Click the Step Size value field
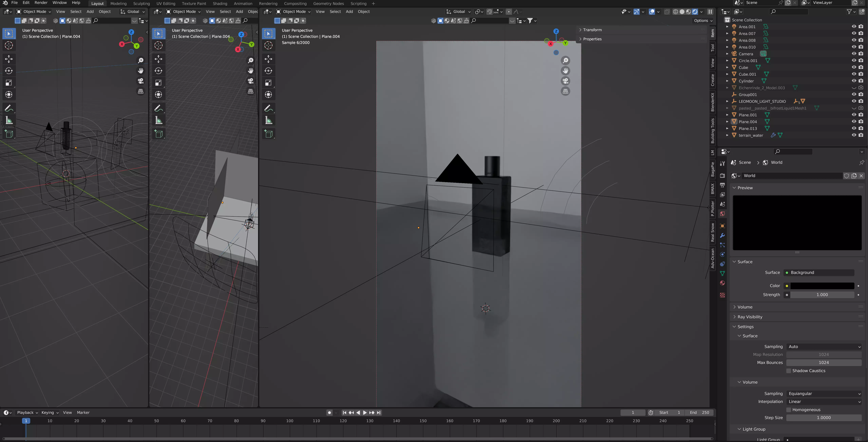The width and height of the screenshot is (868, 442). pos(824,418)
